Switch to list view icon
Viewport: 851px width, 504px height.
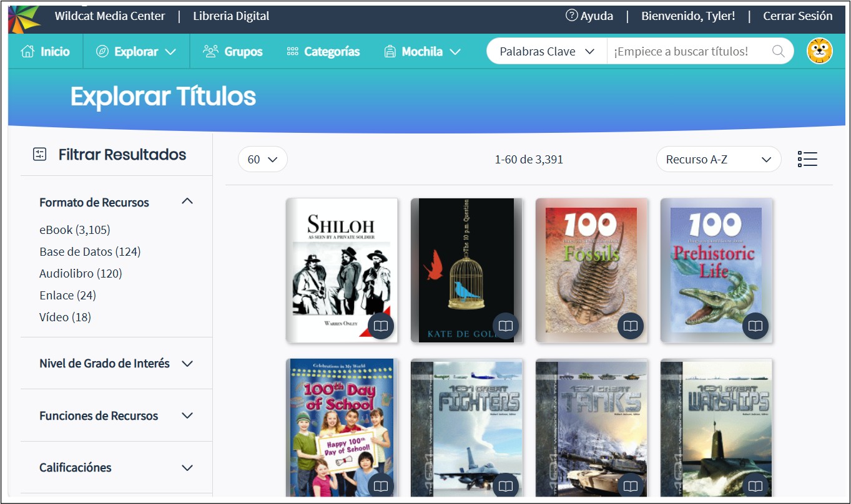click(807, 159)
